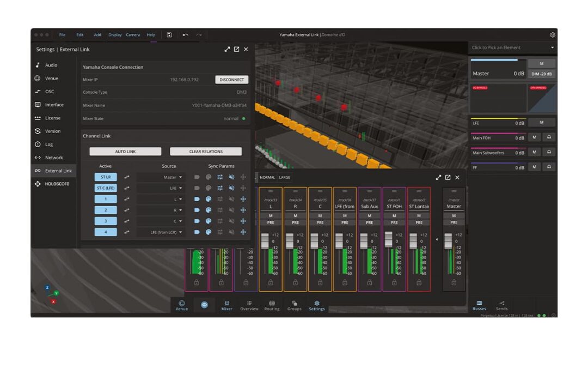Click the Mixer IP field 192.168.0.192
The width and height of the screenshot is (588, 368).
tap(184, 80)
